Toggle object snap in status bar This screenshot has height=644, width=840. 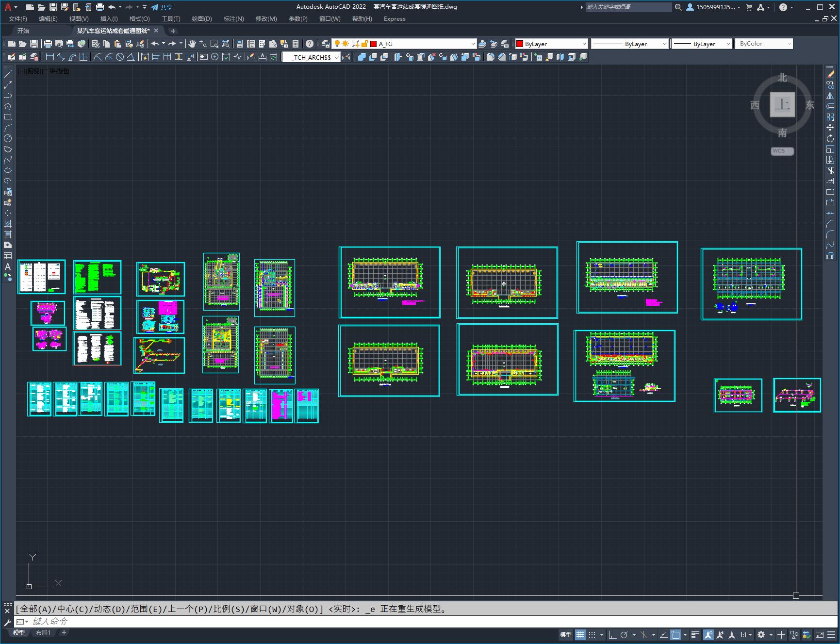tap(675, 634)
